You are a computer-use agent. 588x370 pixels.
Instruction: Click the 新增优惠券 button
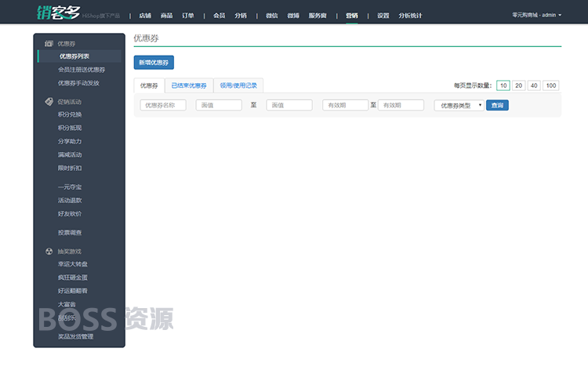(154, 63)
